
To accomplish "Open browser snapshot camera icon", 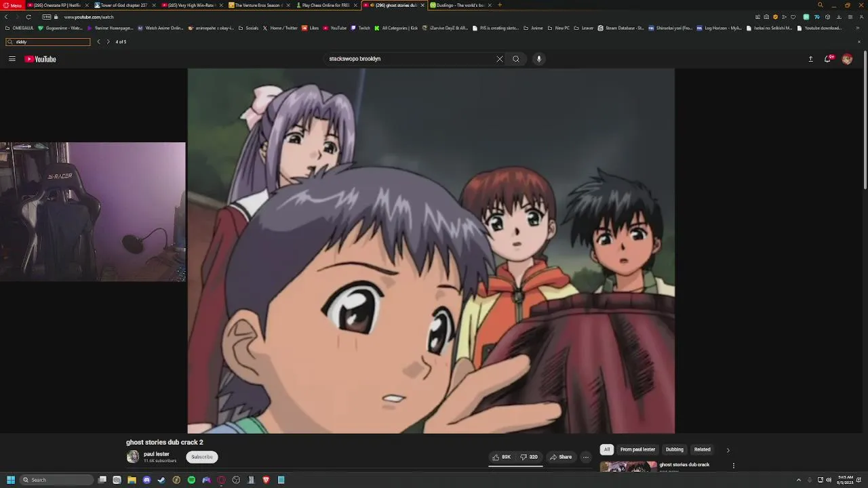I will (766, 17).
